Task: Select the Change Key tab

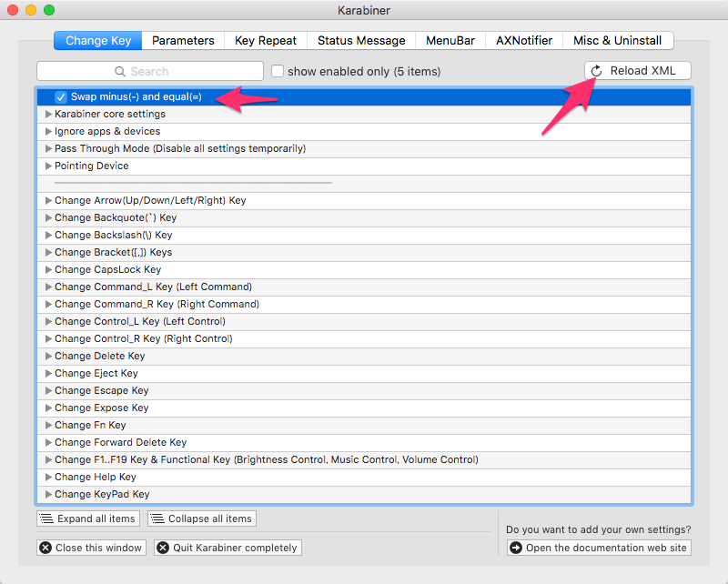Action: click(x=98, y=41)
